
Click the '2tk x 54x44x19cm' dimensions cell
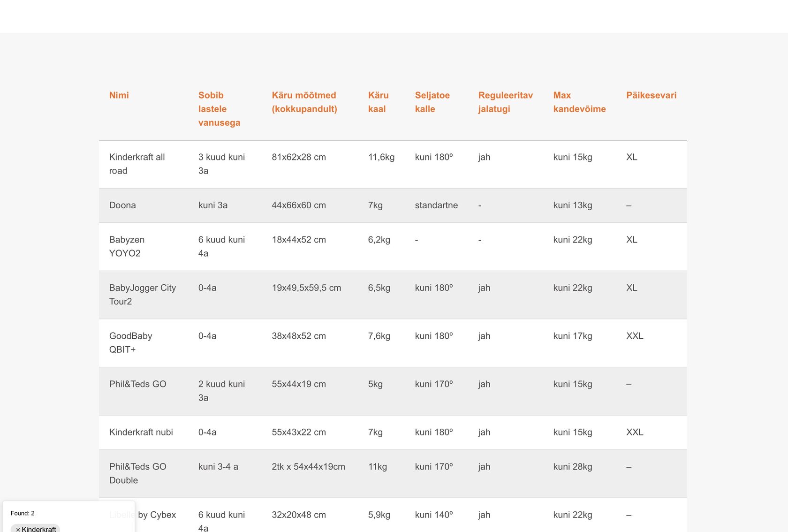pos(309,467)
